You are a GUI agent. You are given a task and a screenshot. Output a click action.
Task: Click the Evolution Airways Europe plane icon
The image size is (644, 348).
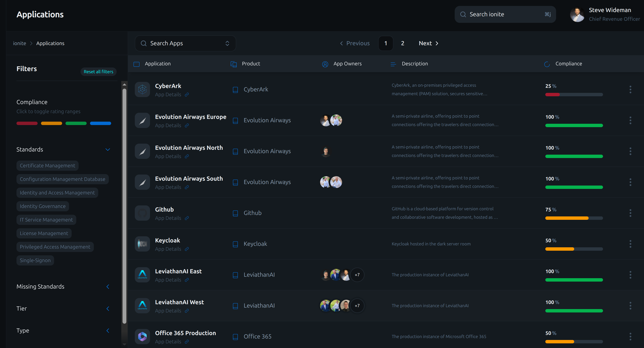click(142, 120)
